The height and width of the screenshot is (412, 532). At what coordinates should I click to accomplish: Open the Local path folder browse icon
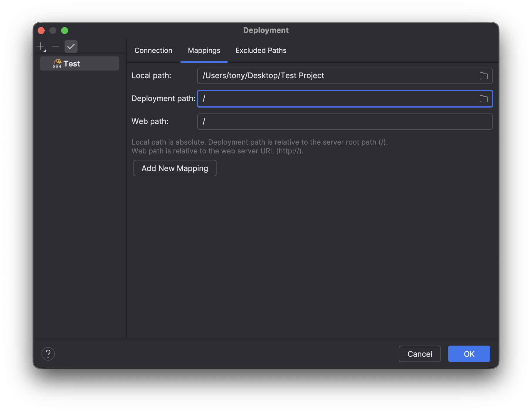tap(484, 76)
